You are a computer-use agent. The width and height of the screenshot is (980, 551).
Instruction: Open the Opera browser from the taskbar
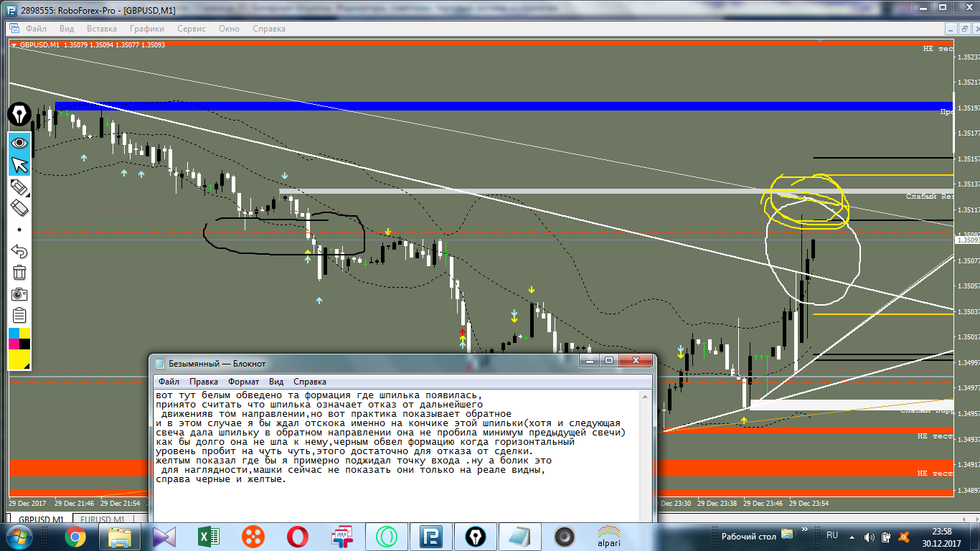pos(297,536)
